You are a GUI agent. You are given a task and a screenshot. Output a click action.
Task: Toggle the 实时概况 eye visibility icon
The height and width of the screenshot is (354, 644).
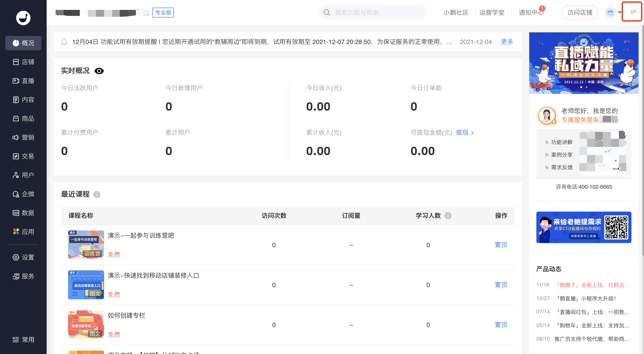pos(99,71)
